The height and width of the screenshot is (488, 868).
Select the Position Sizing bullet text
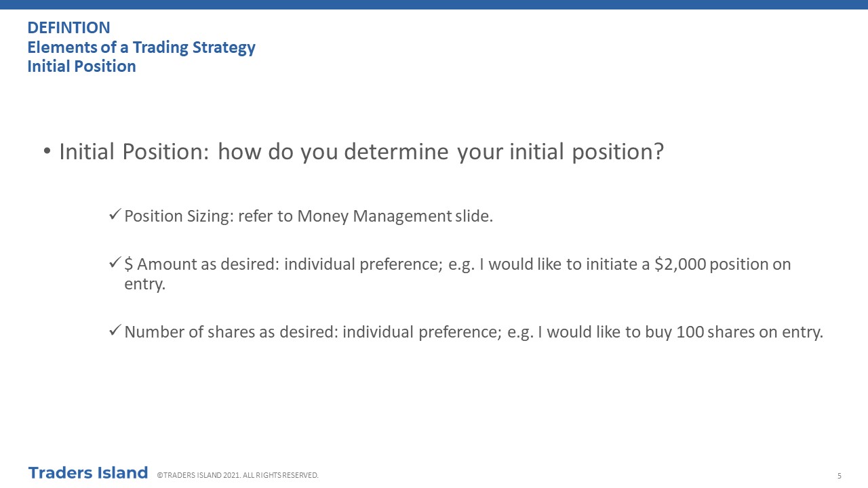click(309, 216)
